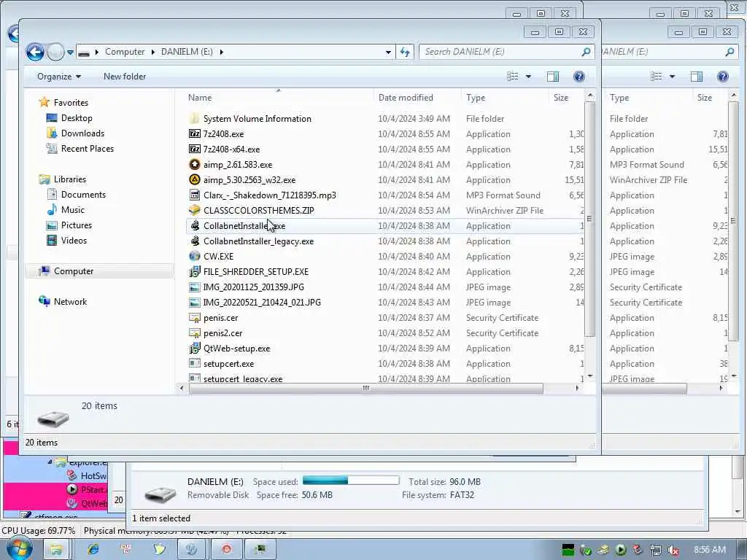Image resolution: width=747 pixels, height=560 pixels.
Task: Click Computer in the address bar breadcrumb
Action: click(125, 52)
